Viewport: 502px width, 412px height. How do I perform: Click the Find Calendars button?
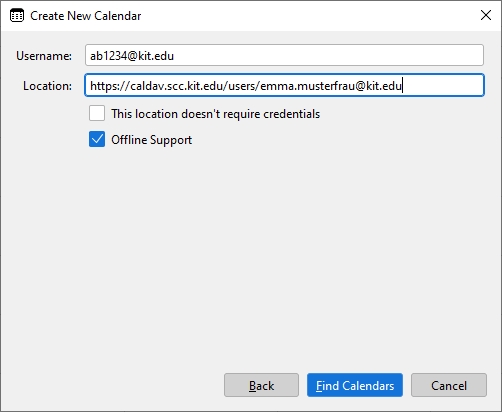point(355,385)
